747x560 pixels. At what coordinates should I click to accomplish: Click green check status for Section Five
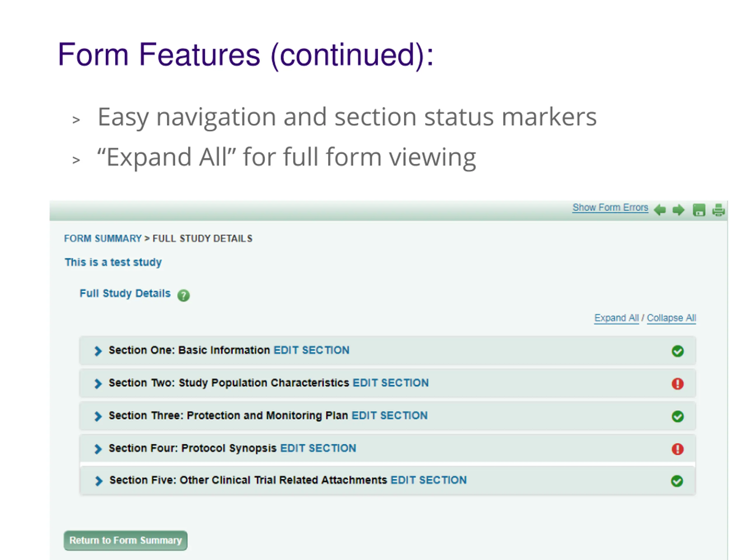[x=677, y=481]
